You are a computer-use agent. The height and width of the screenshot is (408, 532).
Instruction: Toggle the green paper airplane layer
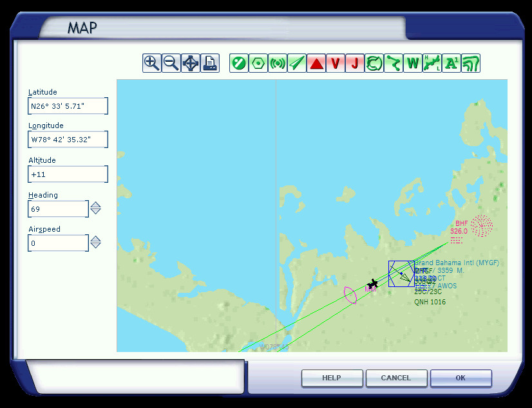[x=297, y=63]
